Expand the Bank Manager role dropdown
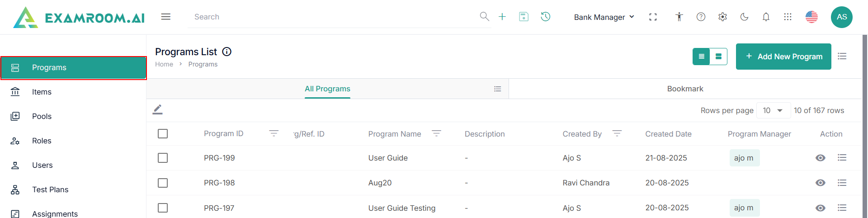Screen dimensions: 868x218 [x=604, y=17]
